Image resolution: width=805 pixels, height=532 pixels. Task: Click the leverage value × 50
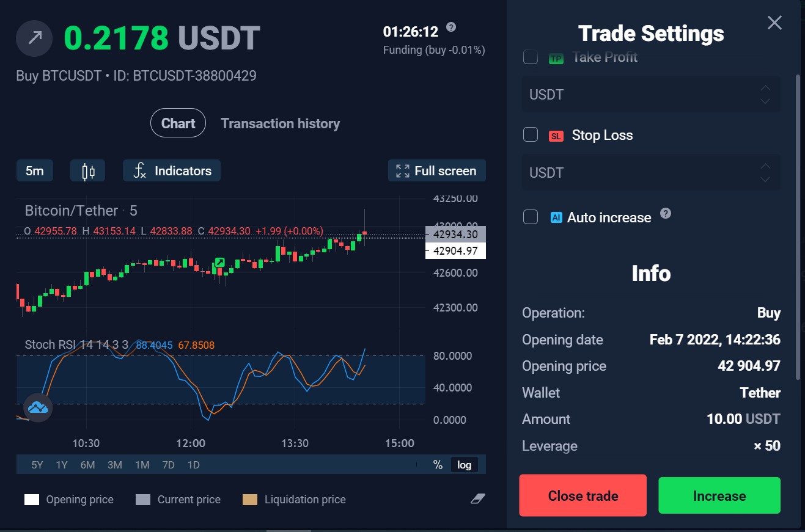pyautogui.click(x=767, y=446)
